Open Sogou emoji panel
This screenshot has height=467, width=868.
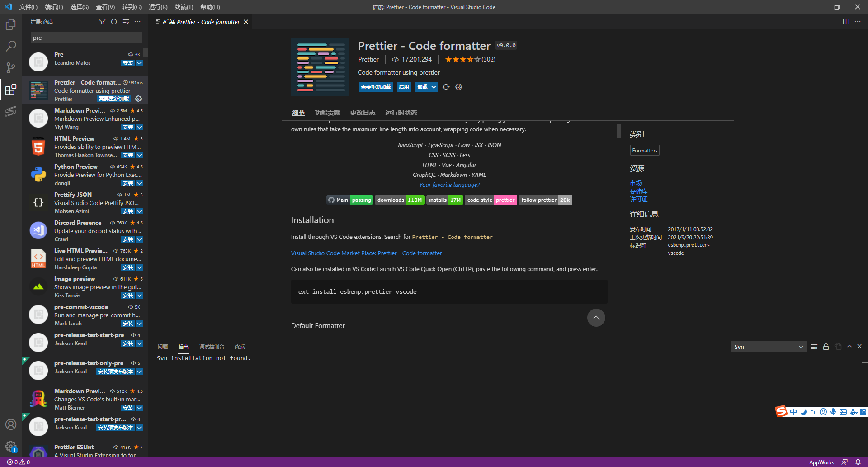click(x=823, y=412)
